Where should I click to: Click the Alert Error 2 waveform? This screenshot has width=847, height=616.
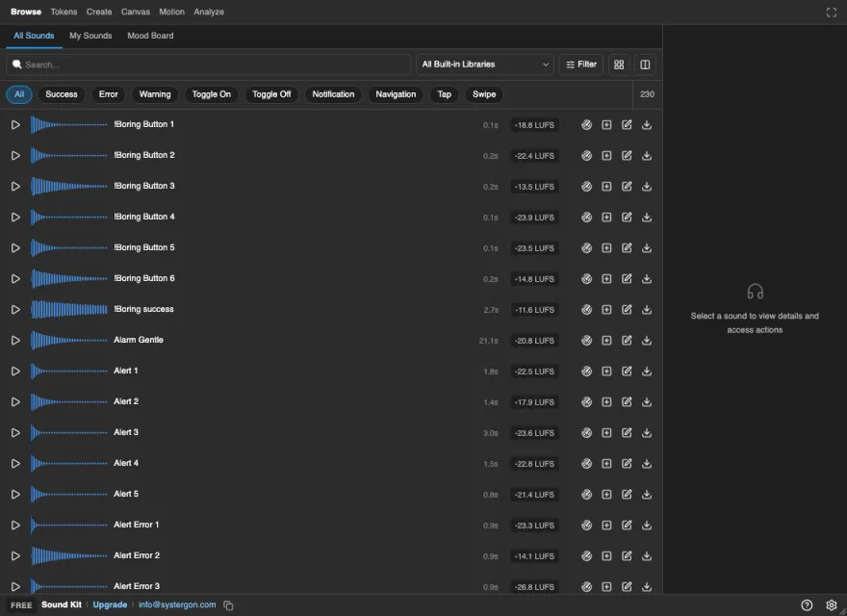tap(69, 556)
